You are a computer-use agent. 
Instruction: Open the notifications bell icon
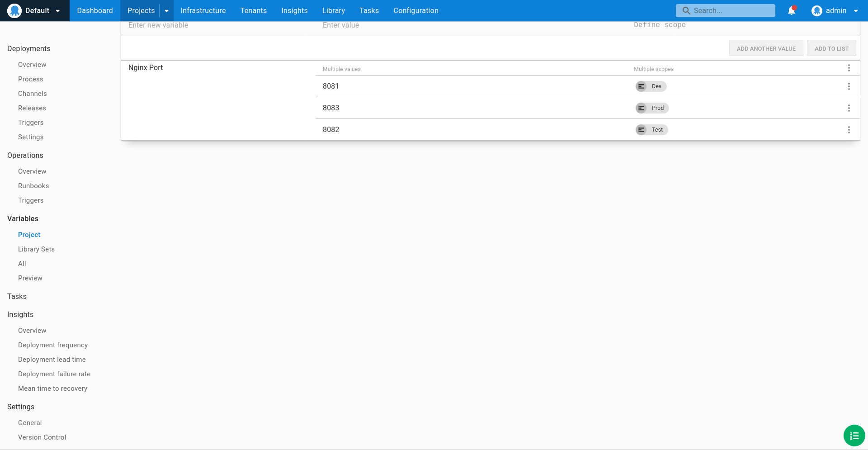pyautogui.click(x=792, y=10)
